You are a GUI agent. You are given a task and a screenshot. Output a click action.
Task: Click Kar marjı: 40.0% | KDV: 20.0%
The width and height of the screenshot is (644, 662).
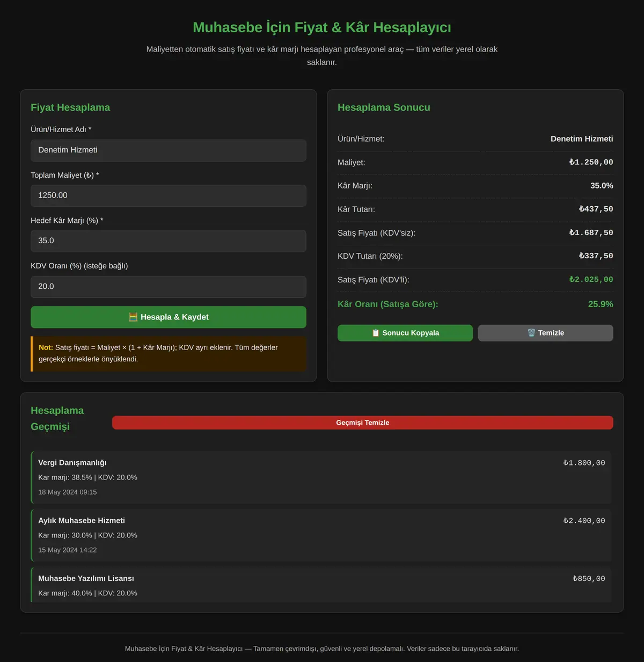[x=87, y=593]
